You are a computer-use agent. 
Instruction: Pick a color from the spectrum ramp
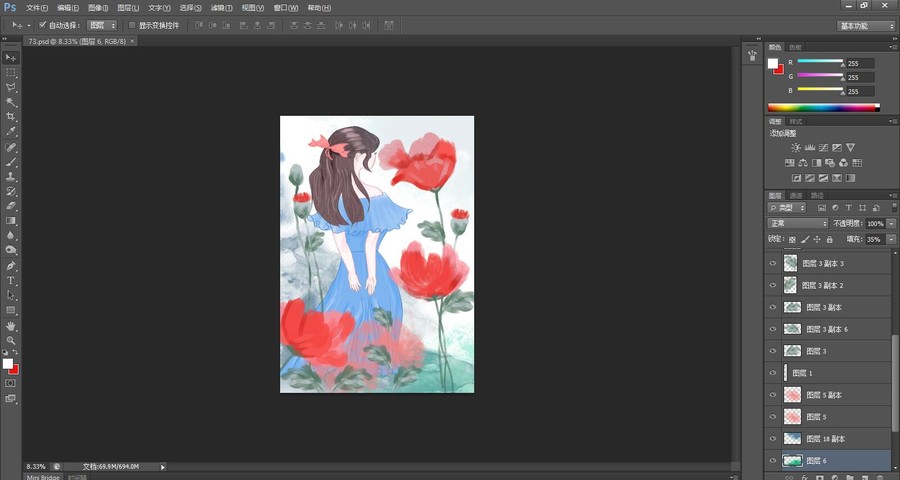(x=824, y=107)
